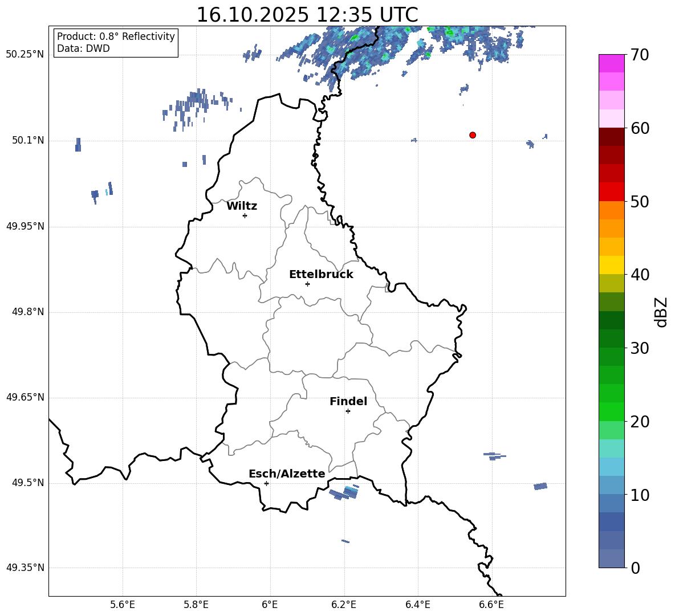Click the 6.2°E longitude tick label
The height and width of the screenshot is (616, 675).
[x=344, y=605]
